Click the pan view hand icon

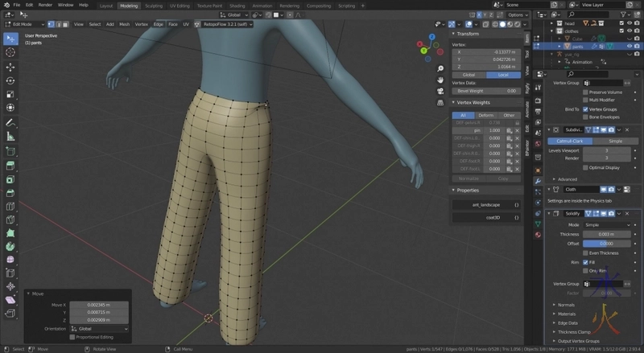pos(440,80)
